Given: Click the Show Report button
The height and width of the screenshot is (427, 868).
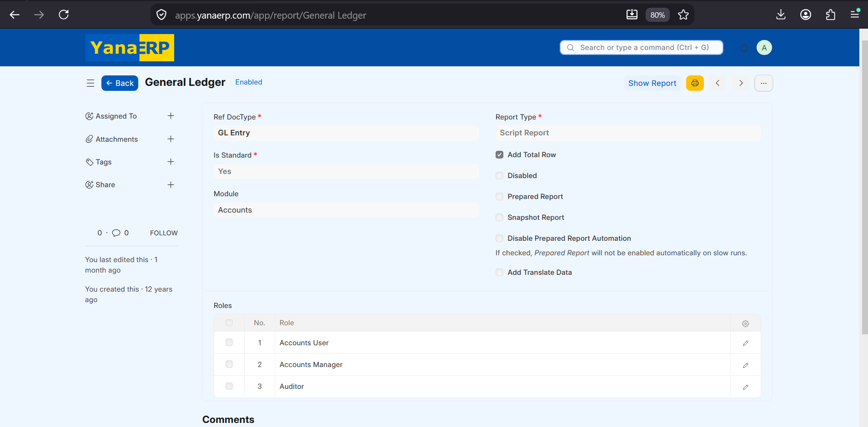Looking at the screenshot, I should tap(652, 83).
